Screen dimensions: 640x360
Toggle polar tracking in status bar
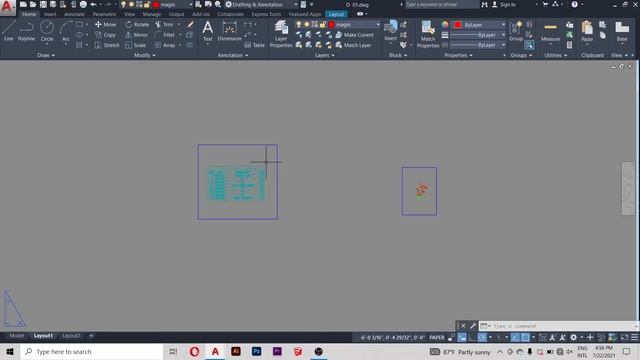click(x=482, y=338)
